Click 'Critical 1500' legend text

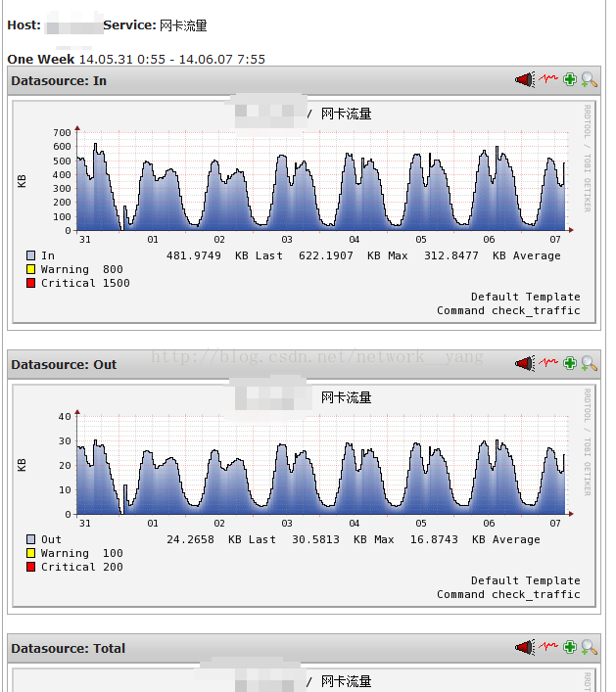pyautogui.click(x=85, y=283)
